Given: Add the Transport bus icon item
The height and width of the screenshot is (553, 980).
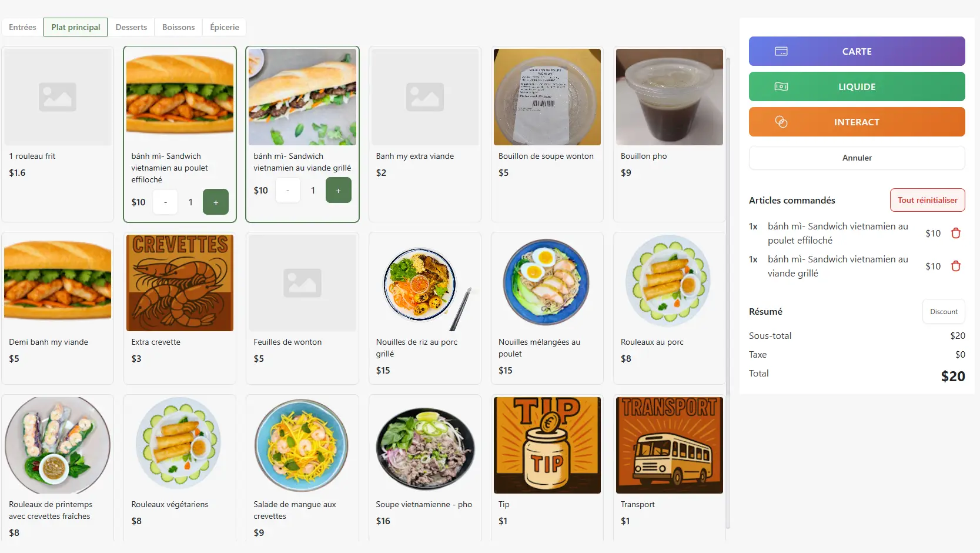Looking at the screenshot, I should (x=669, y=445).
